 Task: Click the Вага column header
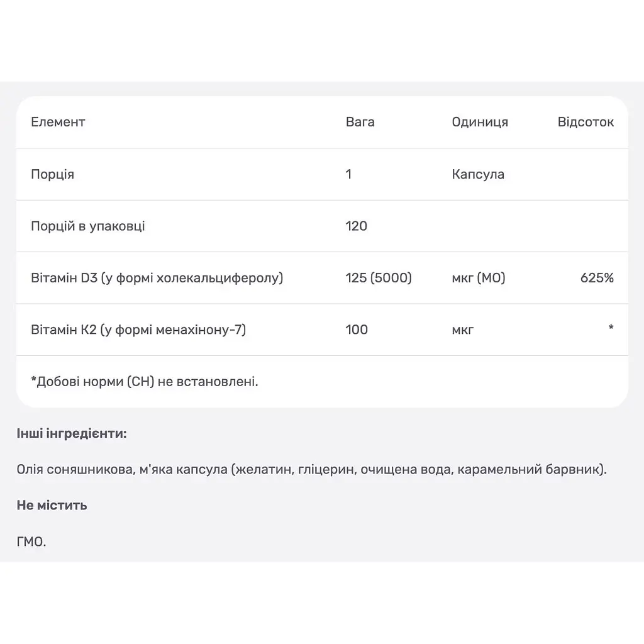tap(360, 122)
